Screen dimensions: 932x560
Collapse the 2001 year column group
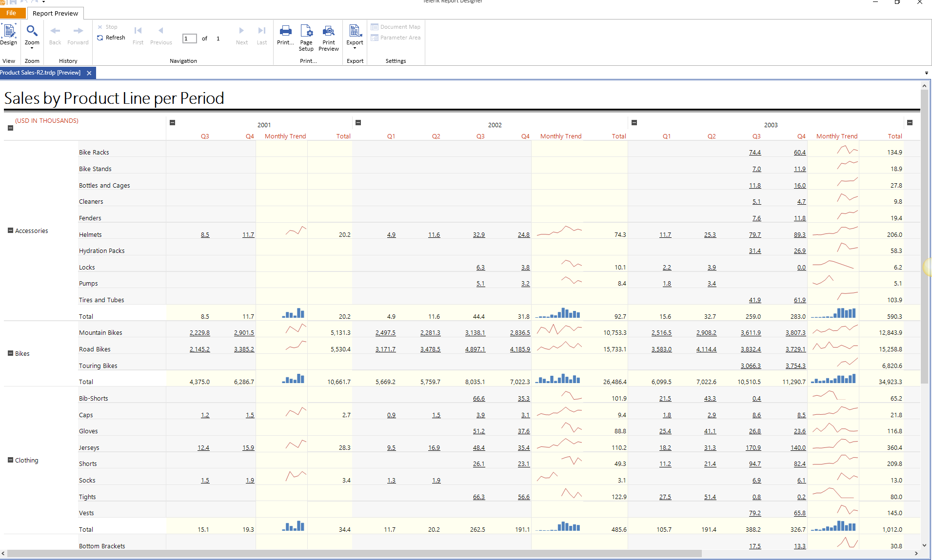(x=172, y=123)
